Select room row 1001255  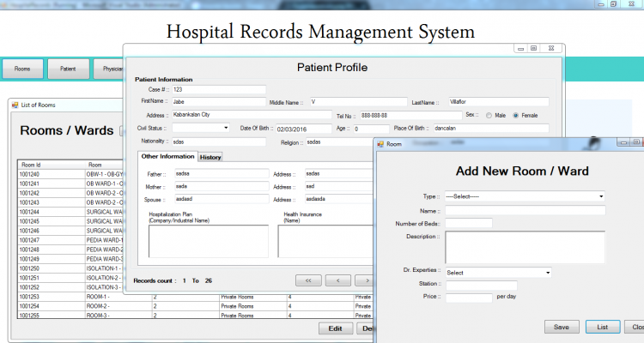[195, 315]
